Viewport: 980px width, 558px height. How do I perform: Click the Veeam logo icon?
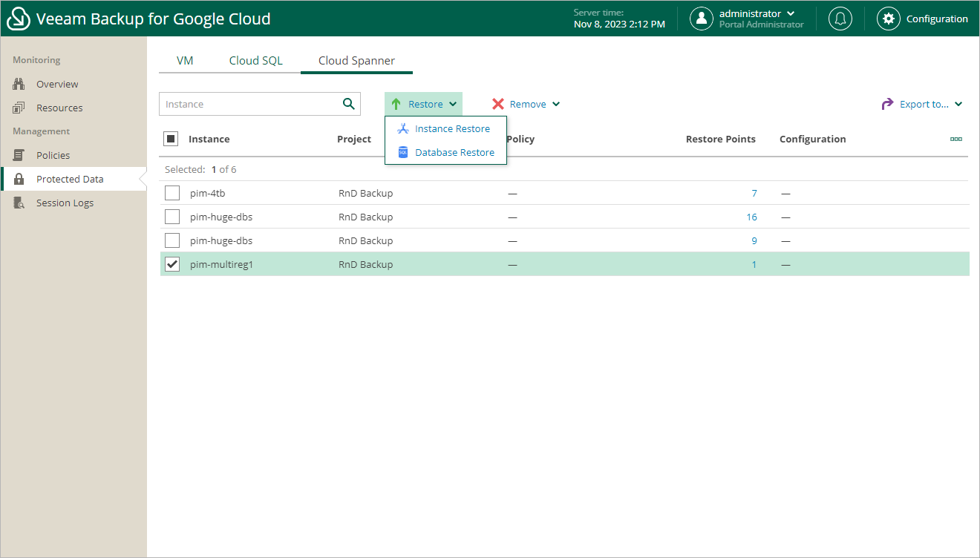click(19, 19)
